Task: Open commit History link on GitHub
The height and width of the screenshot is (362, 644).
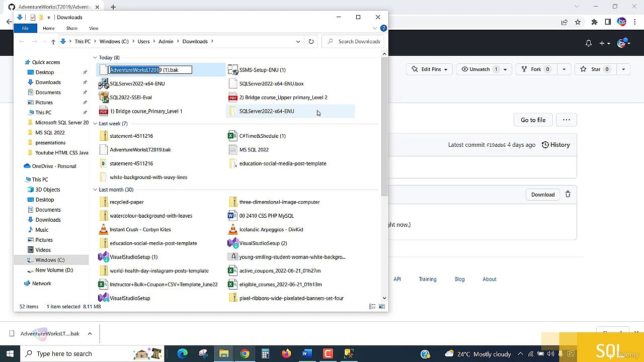Action: tap(555, 145)
